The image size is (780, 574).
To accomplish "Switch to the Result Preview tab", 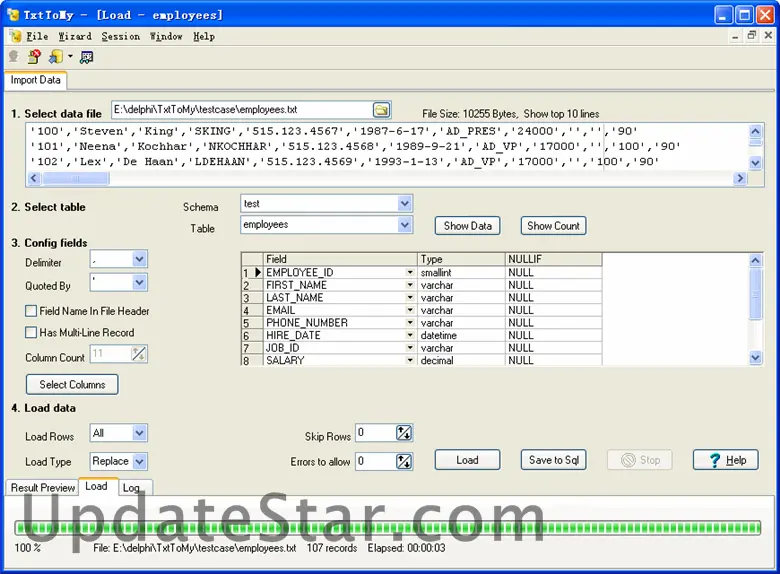I will [43, 488].
